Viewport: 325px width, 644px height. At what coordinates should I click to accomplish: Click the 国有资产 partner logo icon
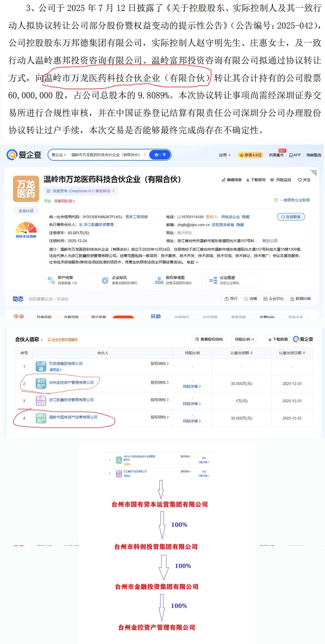pos(41,418)
